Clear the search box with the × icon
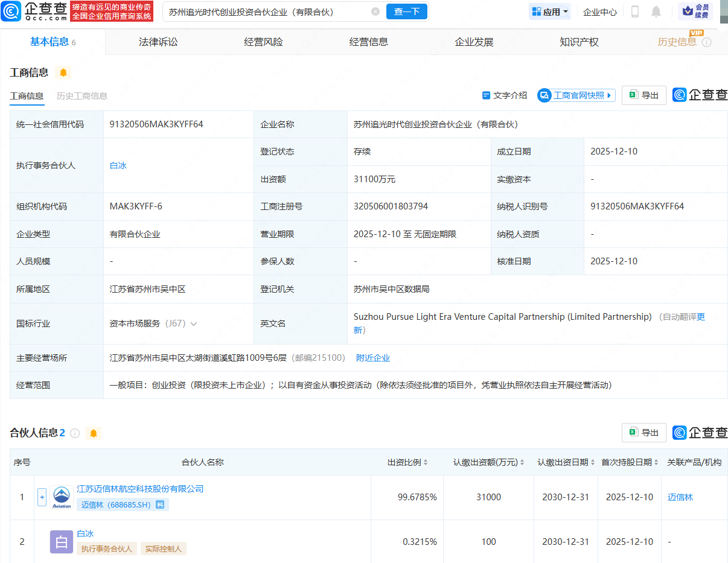 coord(376,11)
